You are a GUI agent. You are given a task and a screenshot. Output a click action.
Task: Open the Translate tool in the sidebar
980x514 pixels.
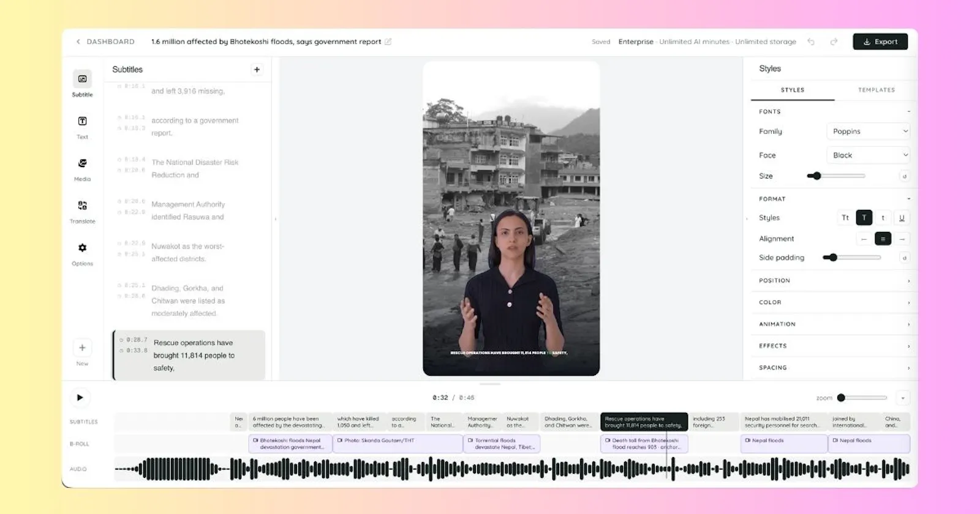click(82, 210)
